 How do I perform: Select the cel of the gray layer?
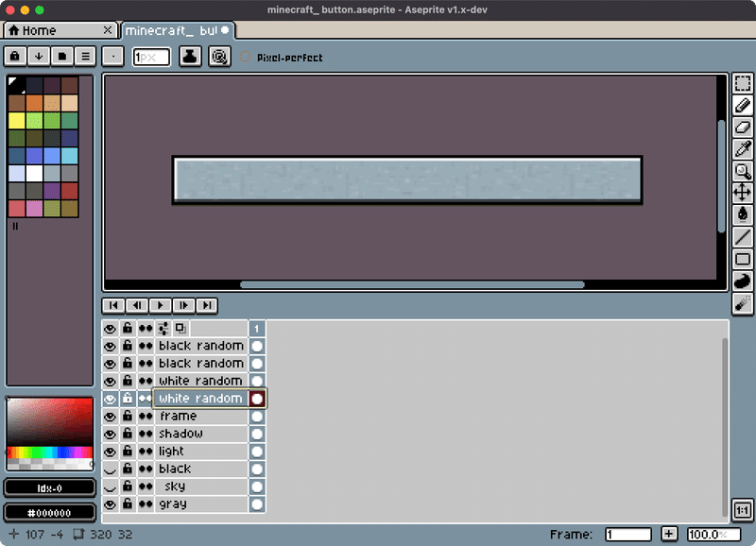256,504
